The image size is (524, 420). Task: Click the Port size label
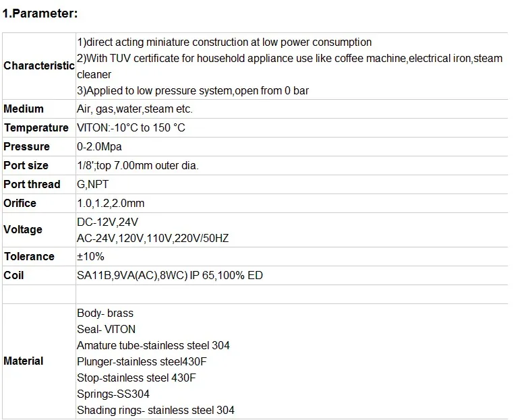[x=26, y=165]
